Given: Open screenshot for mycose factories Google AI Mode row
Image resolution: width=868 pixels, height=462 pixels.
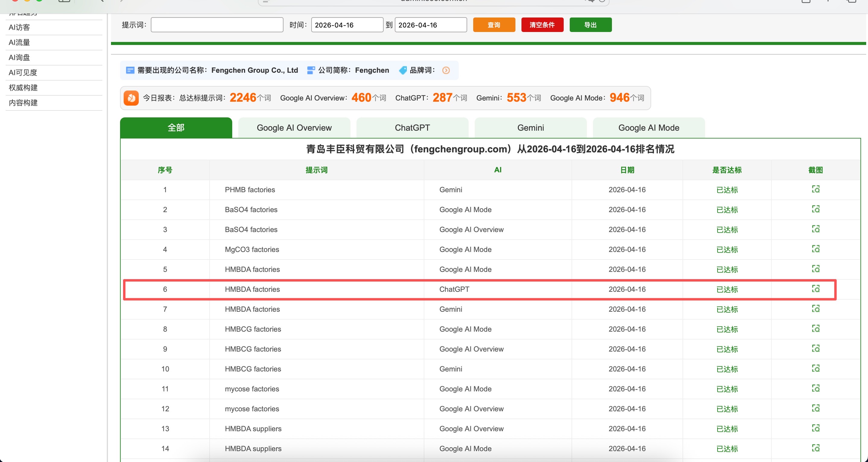Looking at the screenshot, I should [x=816, y=388].
